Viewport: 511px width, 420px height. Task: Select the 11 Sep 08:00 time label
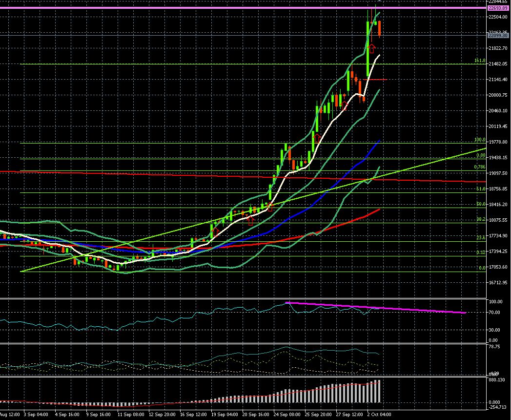(131, 415)
